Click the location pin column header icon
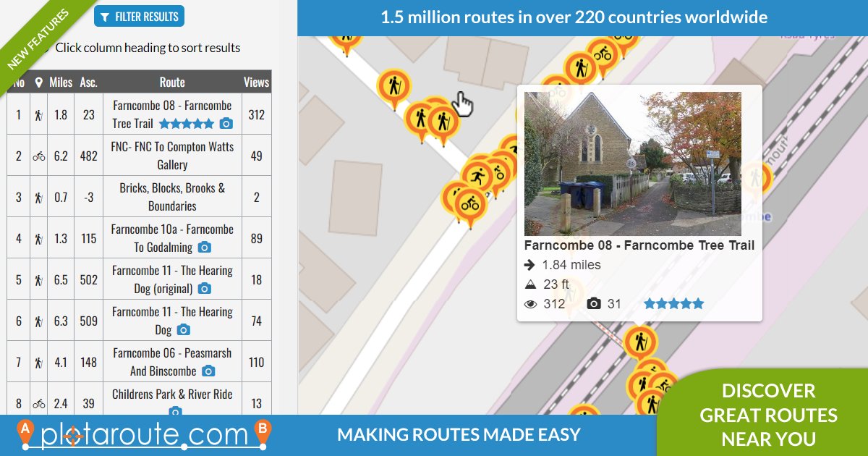Image resolution: width=868 pixels, height=456 pixels. pyautogui.click(x=38, y=82)
